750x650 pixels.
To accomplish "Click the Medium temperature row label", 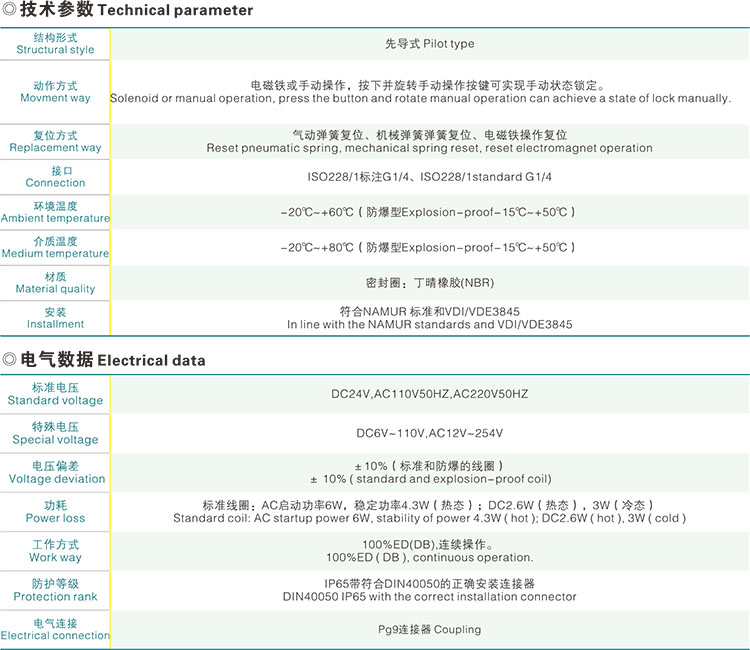I will tap(55, 247).
